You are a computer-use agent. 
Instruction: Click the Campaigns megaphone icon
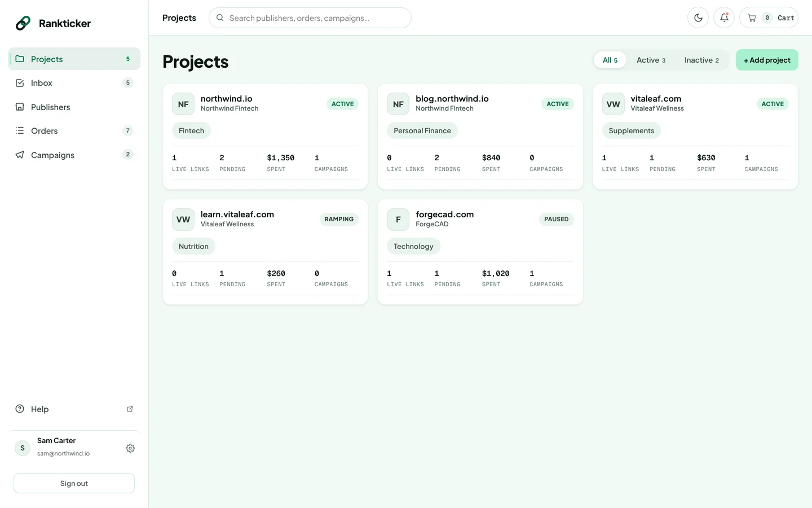click(20, 155)
